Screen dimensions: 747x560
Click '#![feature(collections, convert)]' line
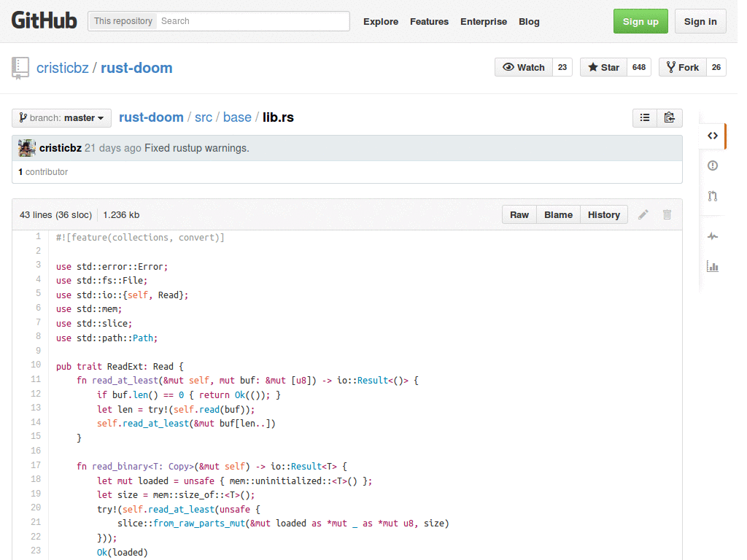click(140, 237)
